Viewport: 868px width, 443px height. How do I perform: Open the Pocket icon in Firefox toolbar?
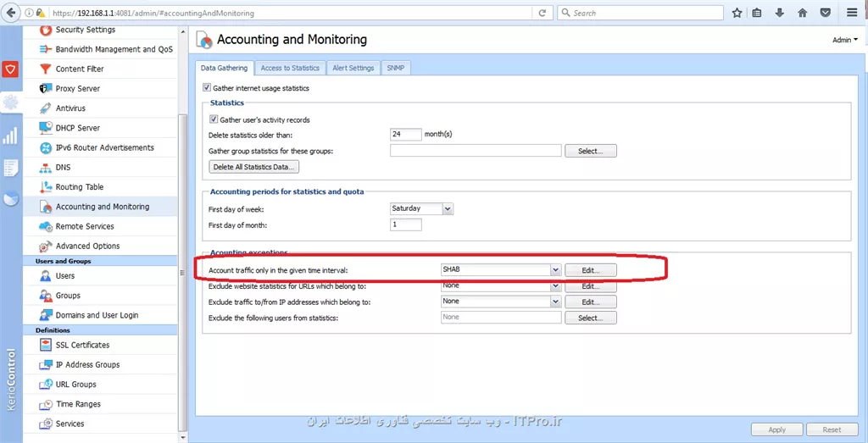tap(825, 13)
